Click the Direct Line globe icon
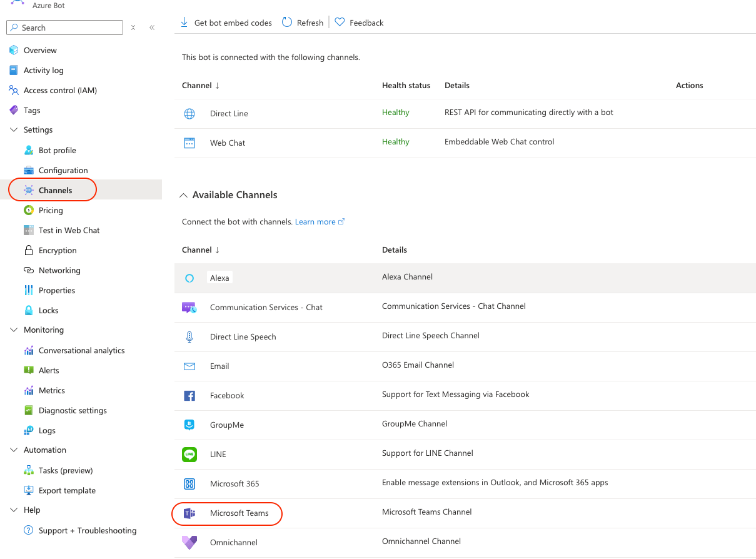Image resolution: width=756 pixels, height=559 pixels. click(189, 114)
